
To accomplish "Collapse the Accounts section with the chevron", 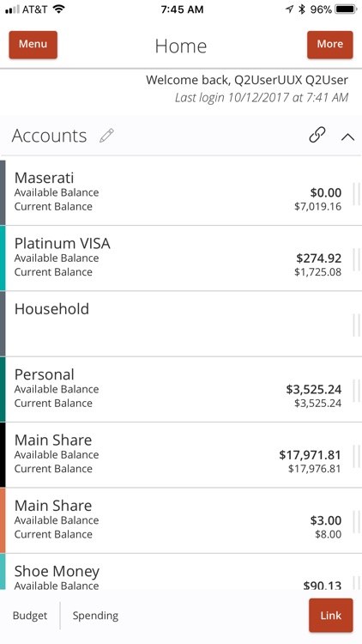I will click(347, 137).
